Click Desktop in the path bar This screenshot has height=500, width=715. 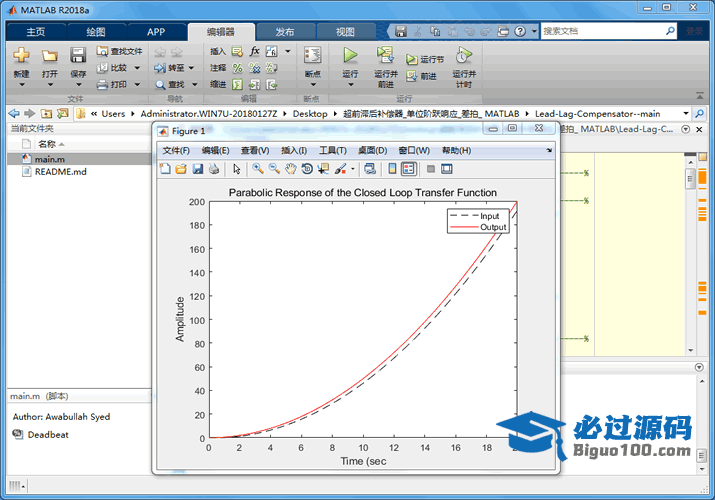(310, 114)
